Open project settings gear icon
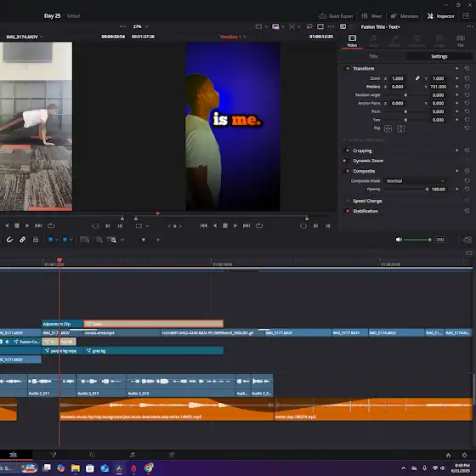476x476 pixels. pos(464,455)
